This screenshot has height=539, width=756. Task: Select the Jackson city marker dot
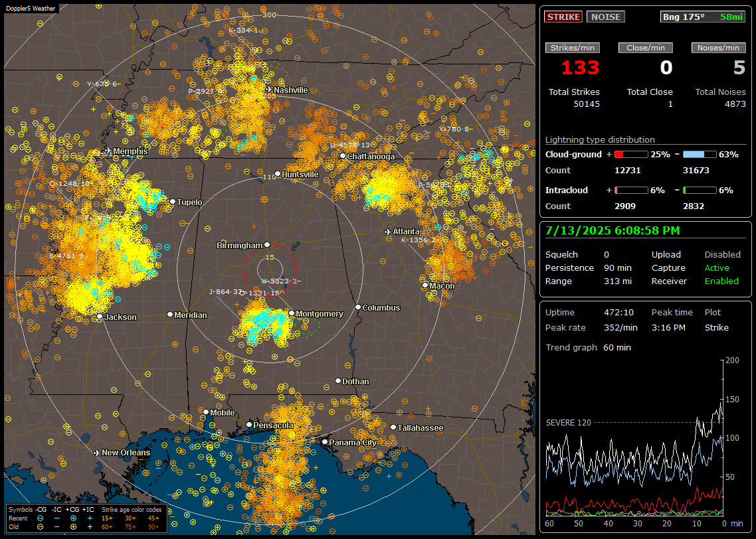tap(100, 317)
